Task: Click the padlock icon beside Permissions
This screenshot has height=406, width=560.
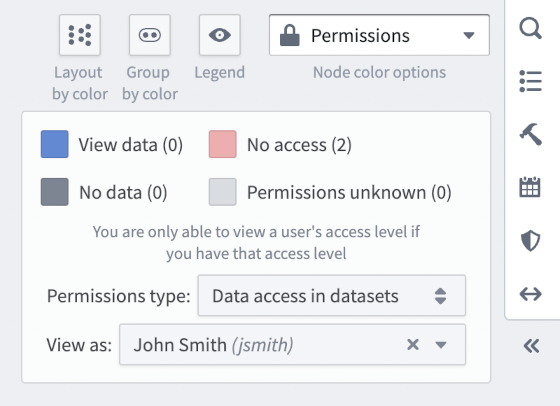Action: click(x=290, y=35)
